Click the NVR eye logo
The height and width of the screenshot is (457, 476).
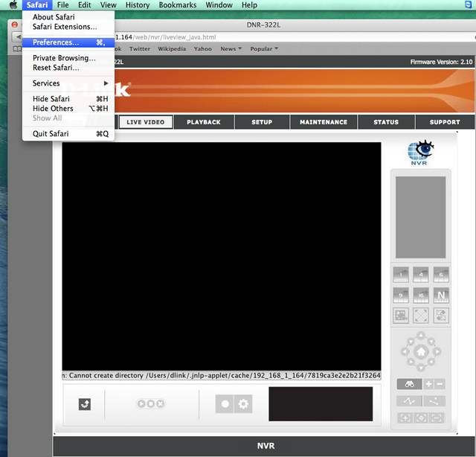click(420, 153)
